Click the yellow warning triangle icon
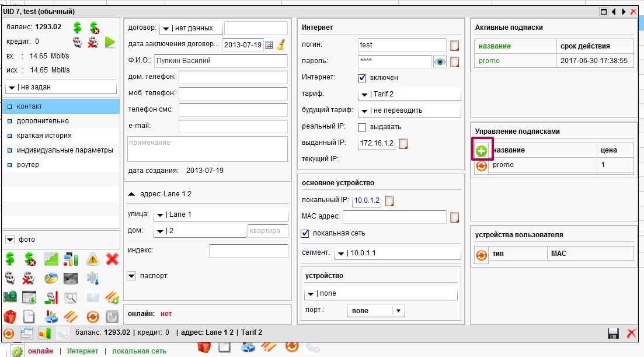 point(93,259)
